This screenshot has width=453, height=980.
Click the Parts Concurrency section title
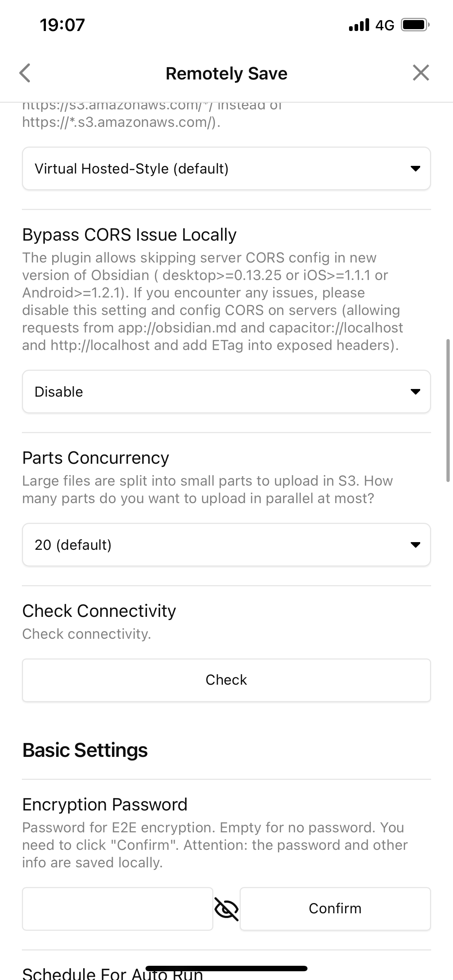[96, 457]
